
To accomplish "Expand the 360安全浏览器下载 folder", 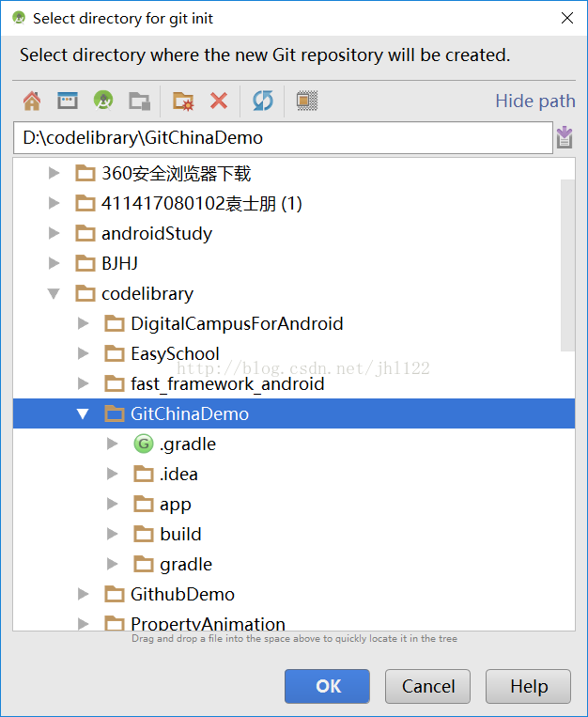I will [x=54, y=173].
